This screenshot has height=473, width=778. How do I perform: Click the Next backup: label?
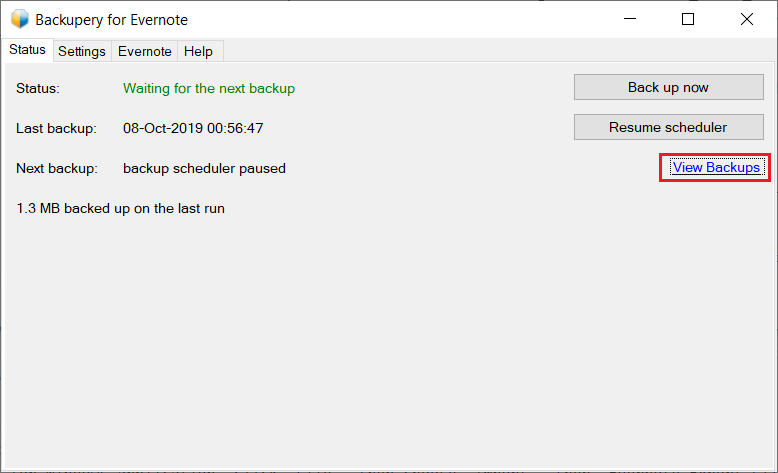(57, 168)
